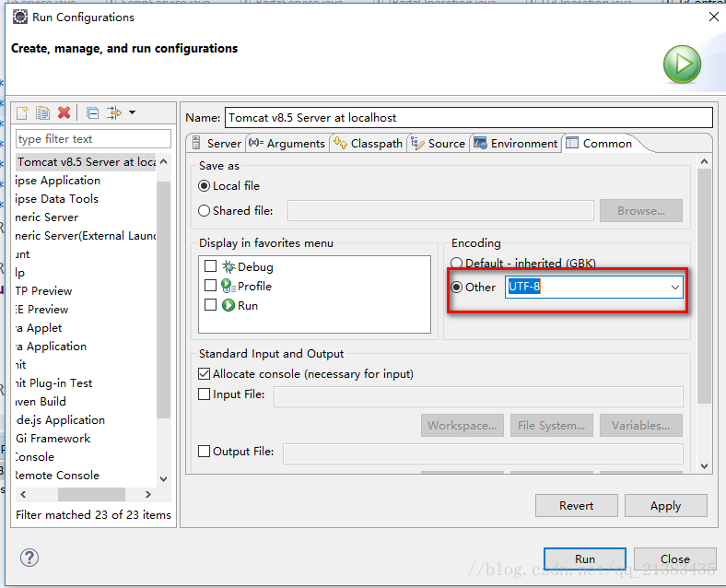
Task: Click up arrow of Common tab scrollbar
Action: [x=704, y=161]
